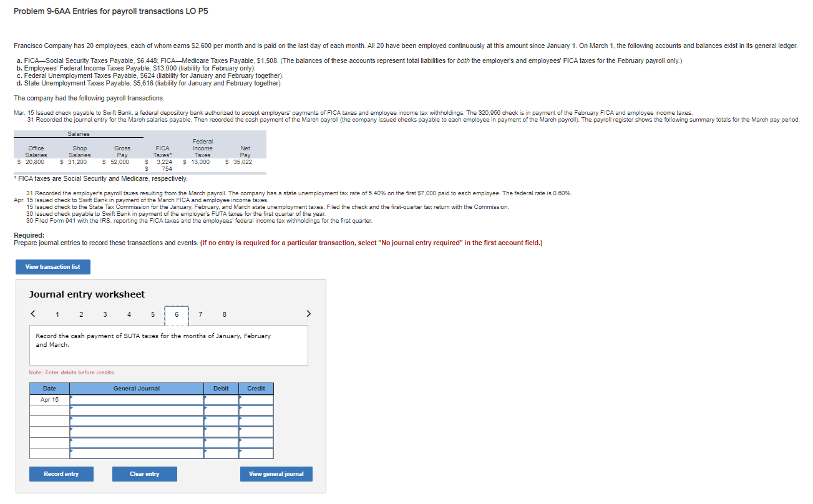Click the Credit field in the first row
The width and height of the screenshot is (813, 504).
[256, 400]
